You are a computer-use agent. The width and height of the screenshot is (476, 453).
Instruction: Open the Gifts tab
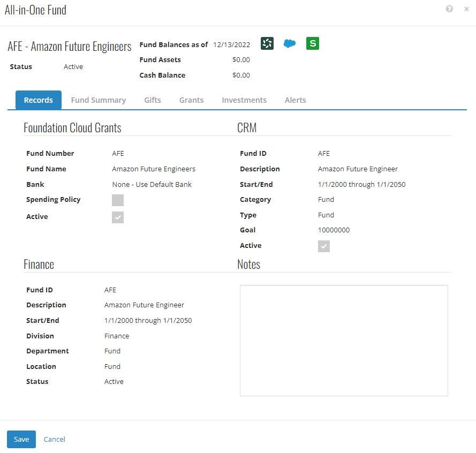[153, 100]
